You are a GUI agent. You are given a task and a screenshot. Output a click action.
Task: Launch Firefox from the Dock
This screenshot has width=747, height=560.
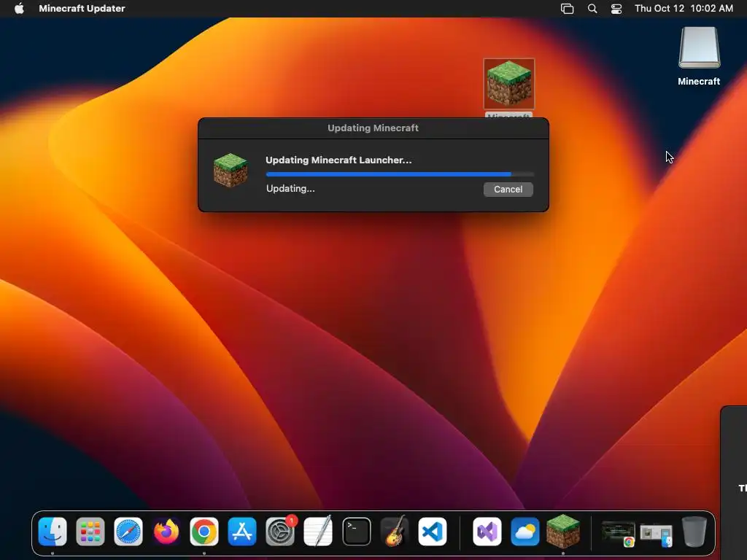pyautogui.click(x=166, y=532)
